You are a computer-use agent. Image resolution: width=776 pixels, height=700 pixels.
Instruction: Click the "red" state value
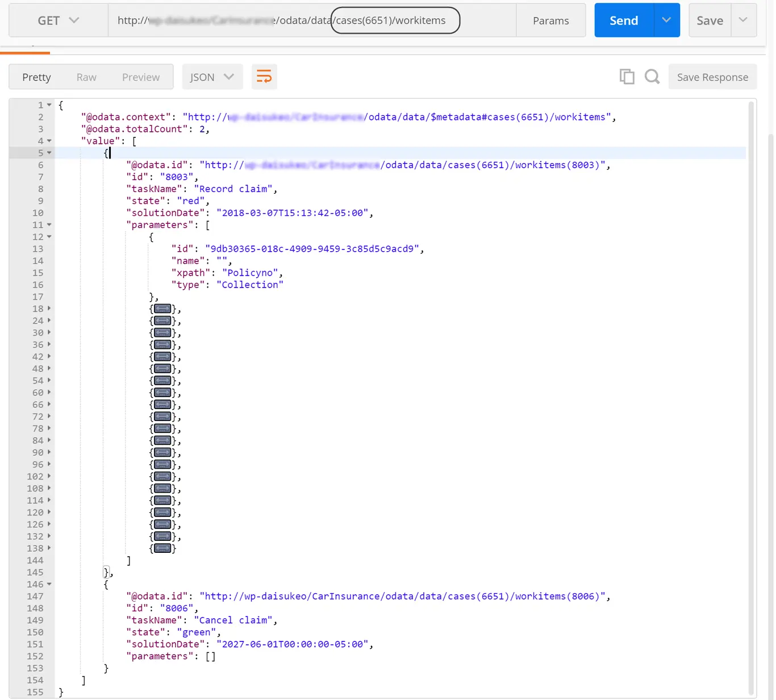[x=190, y=201]
